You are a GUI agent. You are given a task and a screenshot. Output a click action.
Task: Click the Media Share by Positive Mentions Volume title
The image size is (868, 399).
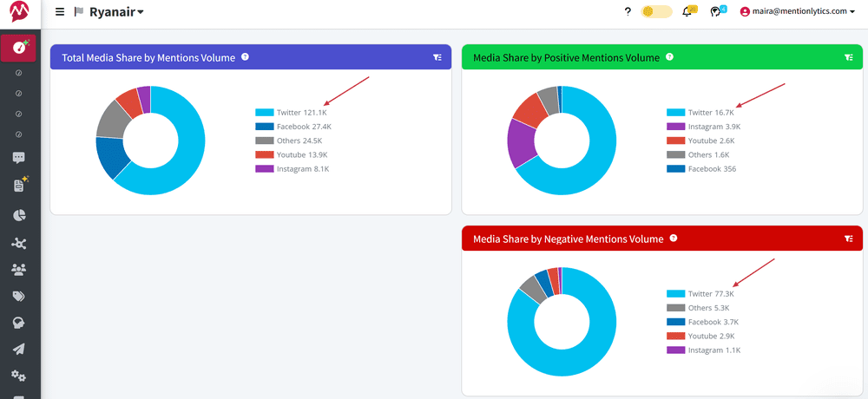[566, 57]
